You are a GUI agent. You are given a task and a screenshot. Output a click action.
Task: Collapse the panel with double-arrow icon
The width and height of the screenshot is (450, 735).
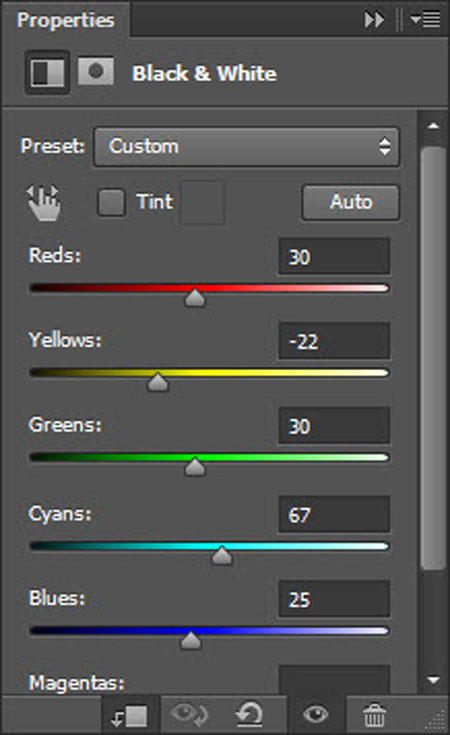[374, 20]
